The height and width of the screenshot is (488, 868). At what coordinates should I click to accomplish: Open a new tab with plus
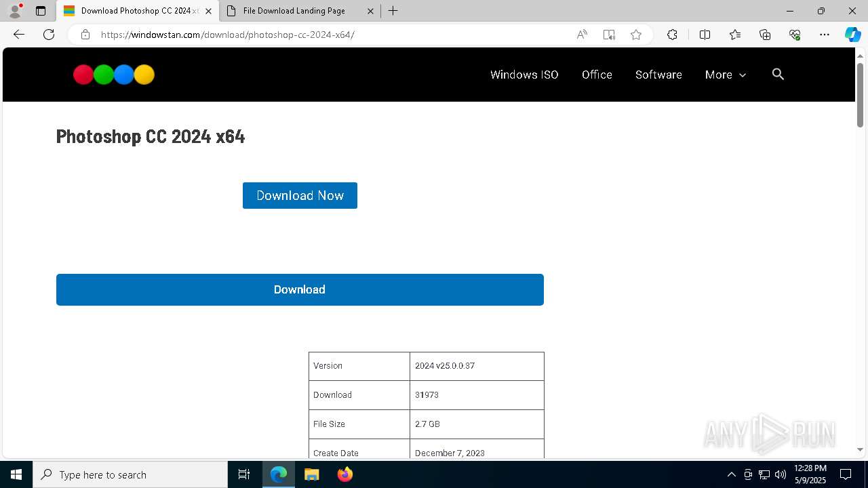coord(393,11)
